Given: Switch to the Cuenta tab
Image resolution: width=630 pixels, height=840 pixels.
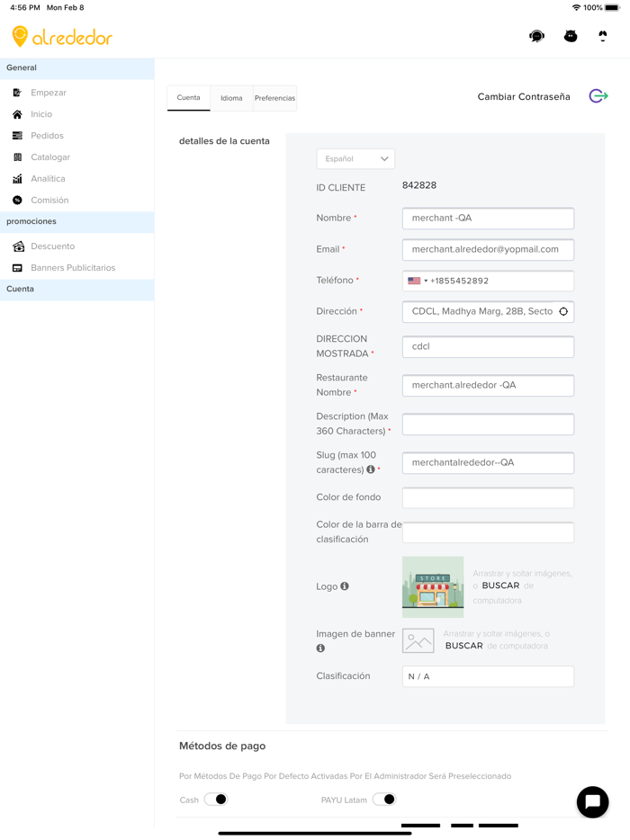Looking at the screenshot, I should [189, 97].
